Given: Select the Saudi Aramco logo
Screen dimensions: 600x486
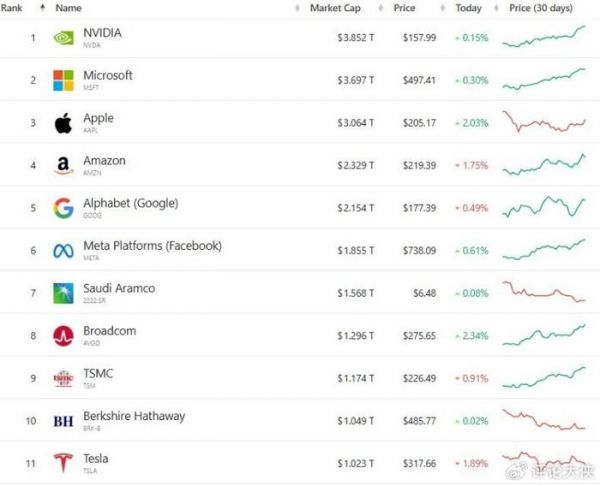Looking at the screenshot, I should [63, 293].
